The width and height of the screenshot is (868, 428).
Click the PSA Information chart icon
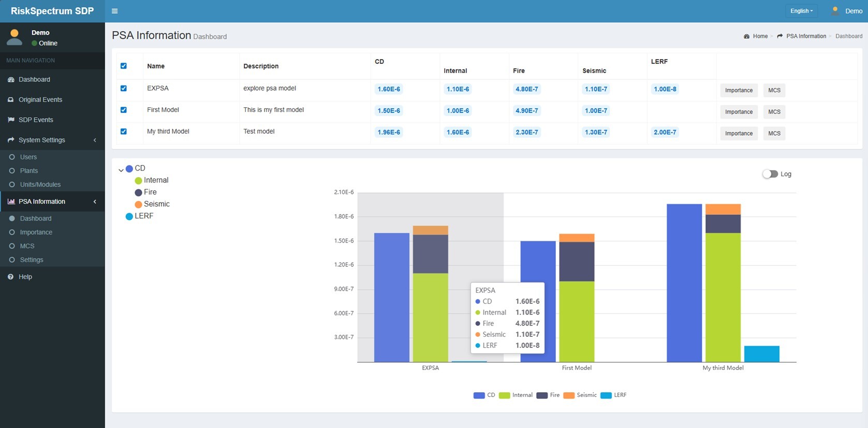coord(11,202)
